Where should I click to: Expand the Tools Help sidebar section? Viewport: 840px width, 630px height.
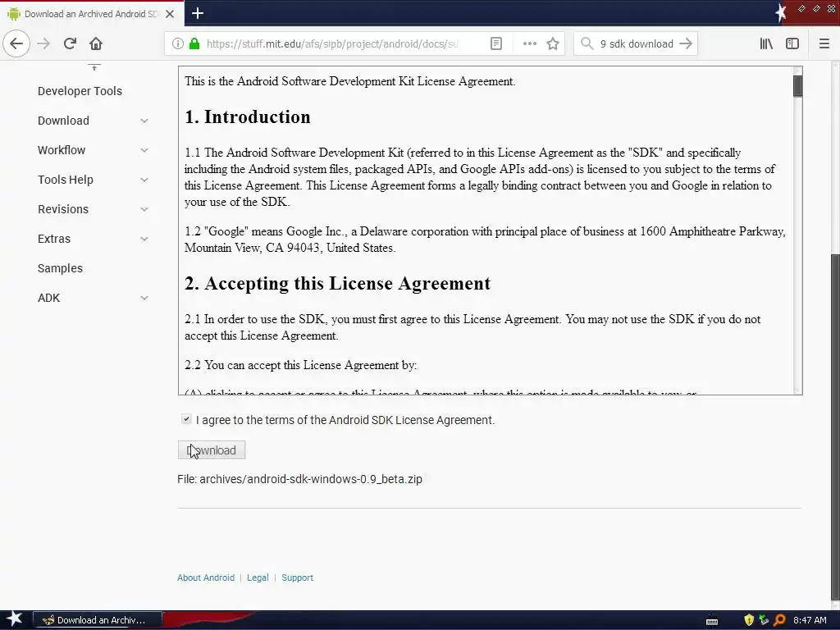click(144, 180)
